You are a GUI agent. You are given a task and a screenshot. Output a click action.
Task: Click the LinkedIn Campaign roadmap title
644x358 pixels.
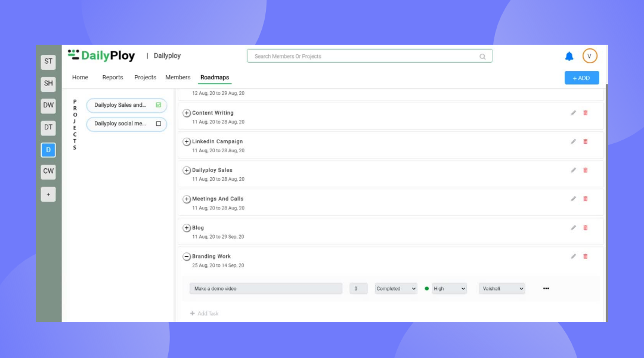coord(217,141)
